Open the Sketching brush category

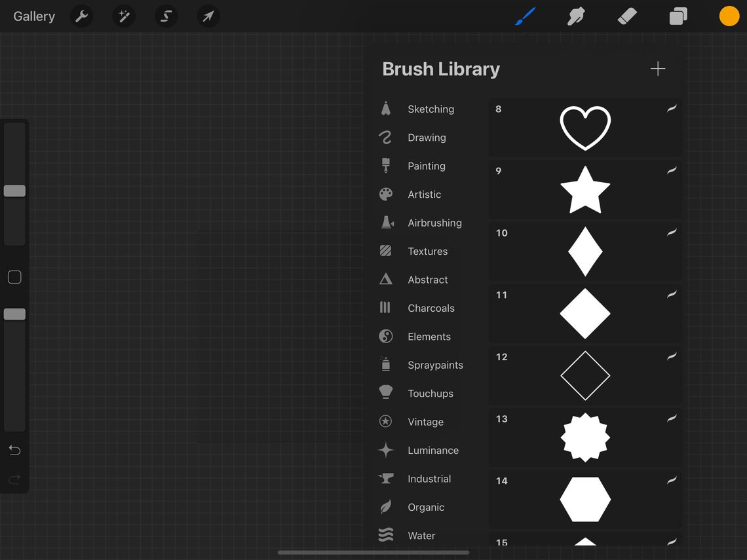pyautogui.click(x=431, y=109)
